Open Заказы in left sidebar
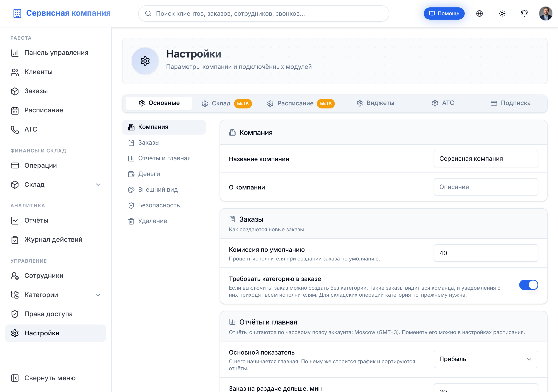Image resolution: width=558 pixels, height=392 pixels. [x=56, y=91]
